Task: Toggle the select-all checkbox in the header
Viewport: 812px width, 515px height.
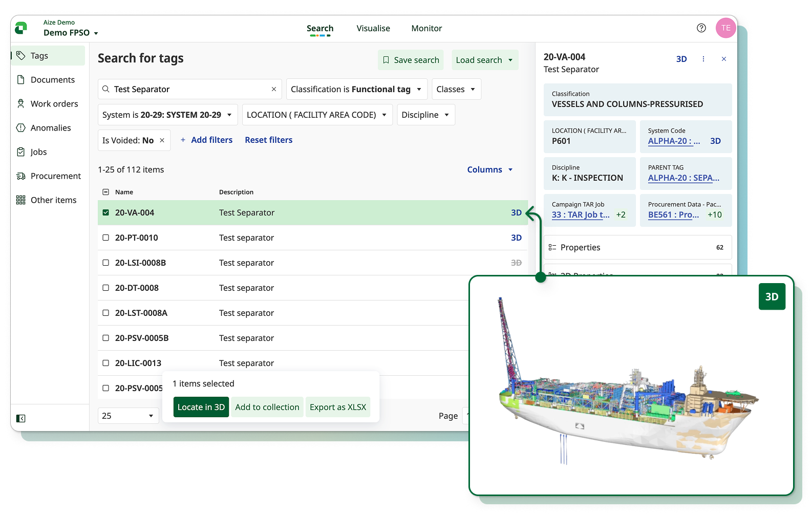Action: pyautogui.click(x=106, y=192)
